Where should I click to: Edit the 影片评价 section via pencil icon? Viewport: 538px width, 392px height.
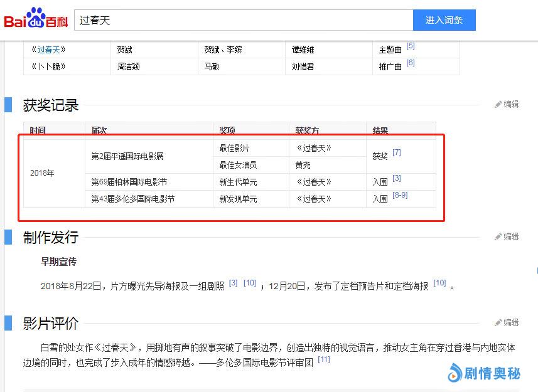tap(507, 322)
